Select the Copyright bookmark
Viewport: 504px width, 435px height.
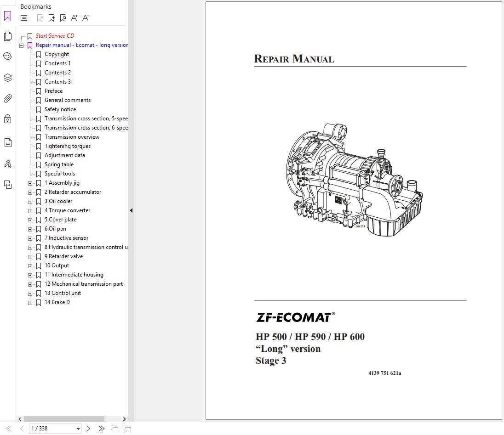(x=57, y=54)
